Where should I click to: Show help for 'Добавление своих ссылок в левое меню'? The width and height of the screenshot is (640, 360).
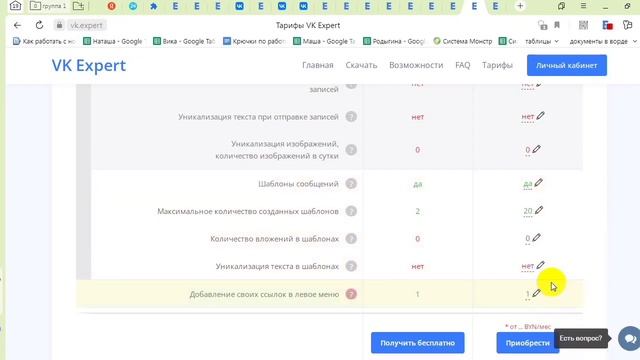pyautogui.click(x=351, y=294)
